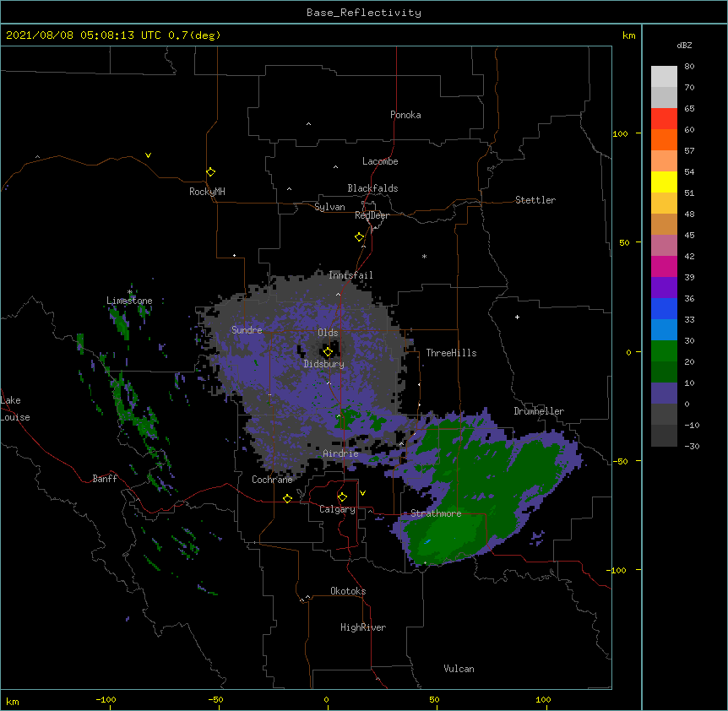Select the royal blue swatch in legend
728x711 pixels.
pos(664,308)
